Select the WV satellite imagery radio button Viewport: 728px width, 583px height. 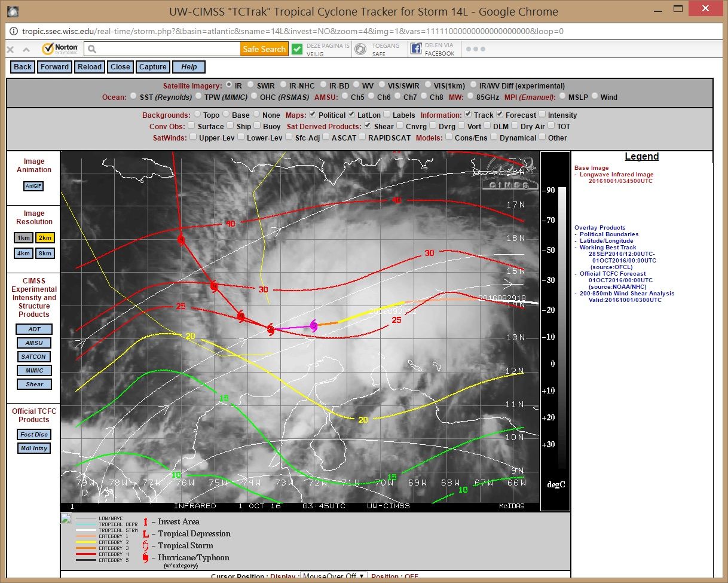click(357, 86)
